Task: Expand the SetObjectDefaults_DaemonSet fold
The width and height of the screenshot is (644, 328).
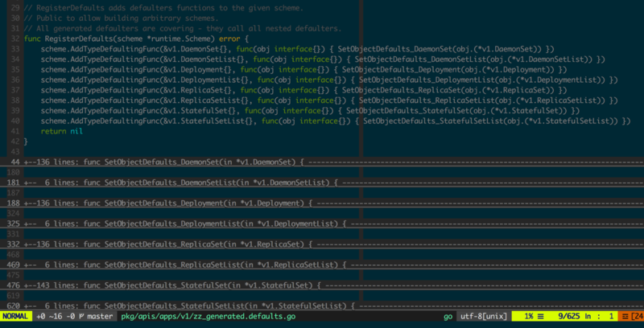Action: [x=322, y=162]
